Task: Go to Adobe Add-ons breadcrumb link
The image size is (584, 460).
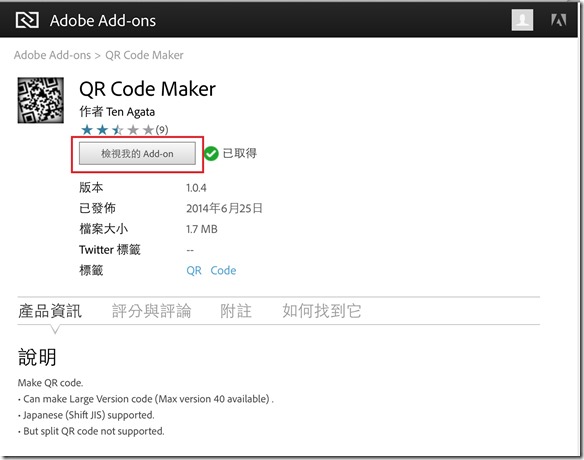Action: (x=52, y=55)
